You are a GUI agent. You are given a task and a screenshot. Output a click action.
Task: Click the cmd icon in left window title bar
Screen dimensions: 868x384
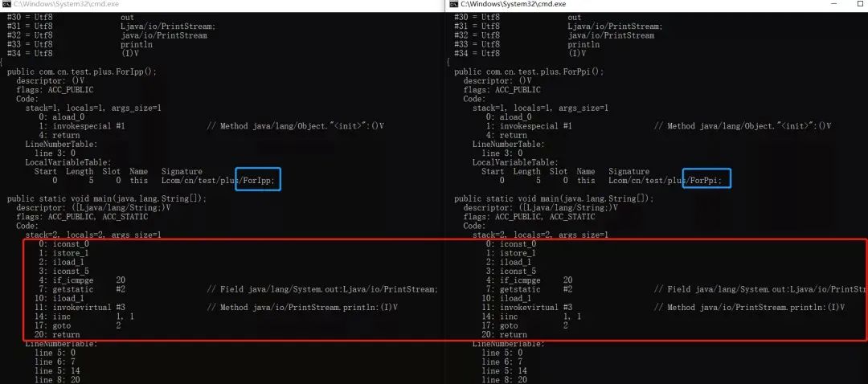coord(6,4)
